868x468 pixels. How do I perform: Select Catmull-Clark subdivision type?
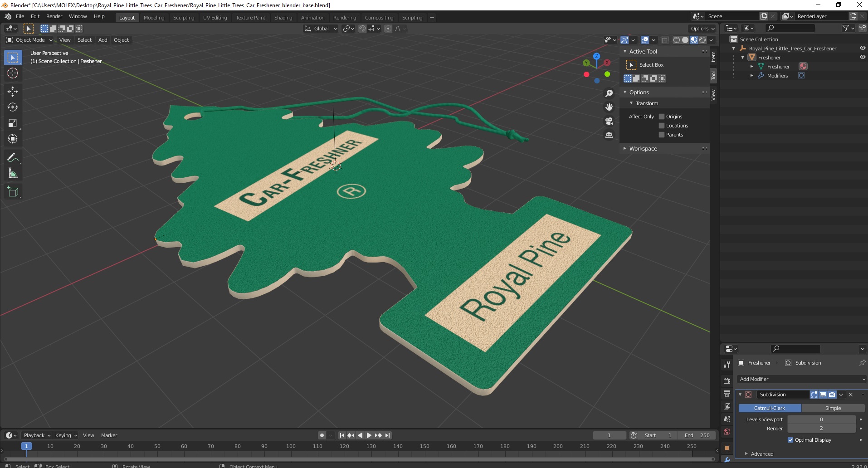tap(770, 408)
